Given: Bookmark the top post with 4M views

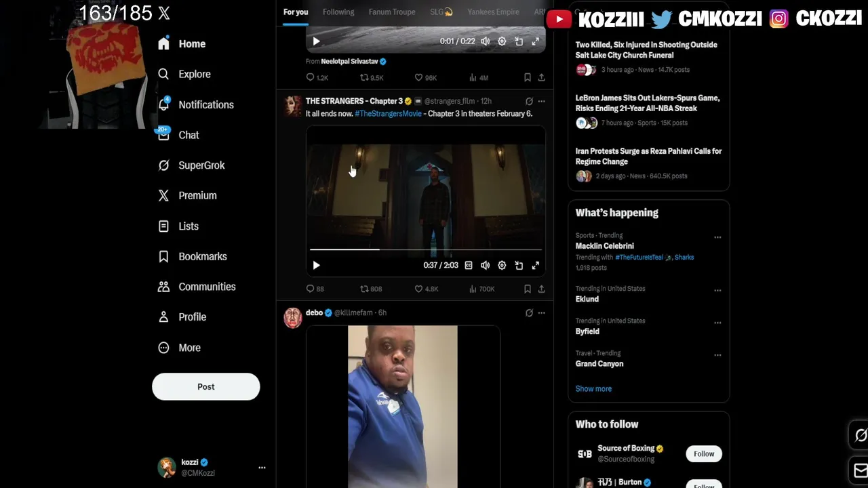Looking at the screenshot, I should 528,78.
